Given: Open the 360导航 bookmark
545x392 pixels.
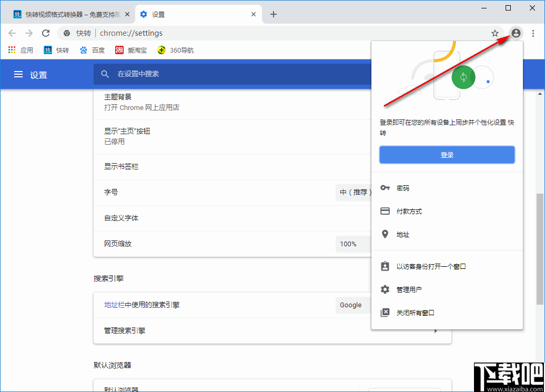Looking at the screenshot, I should [x=176, y=50].
